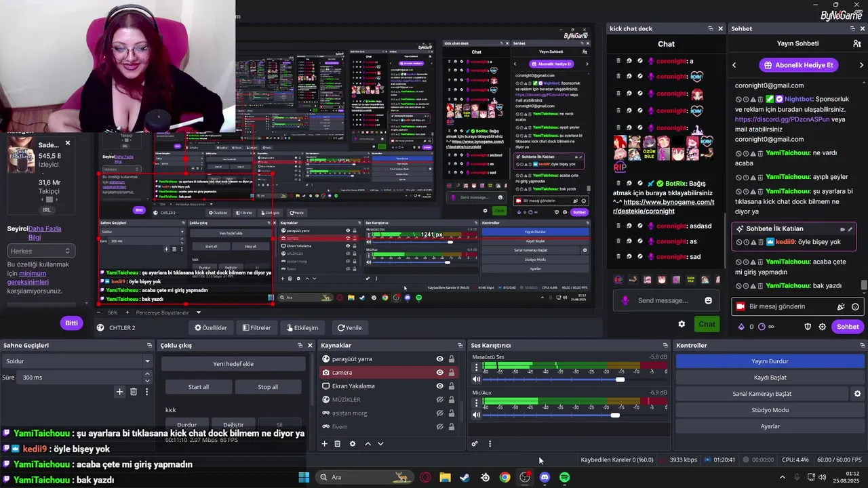
Task: Toggle Stüdyo Modu
Action: pos(770,410)
